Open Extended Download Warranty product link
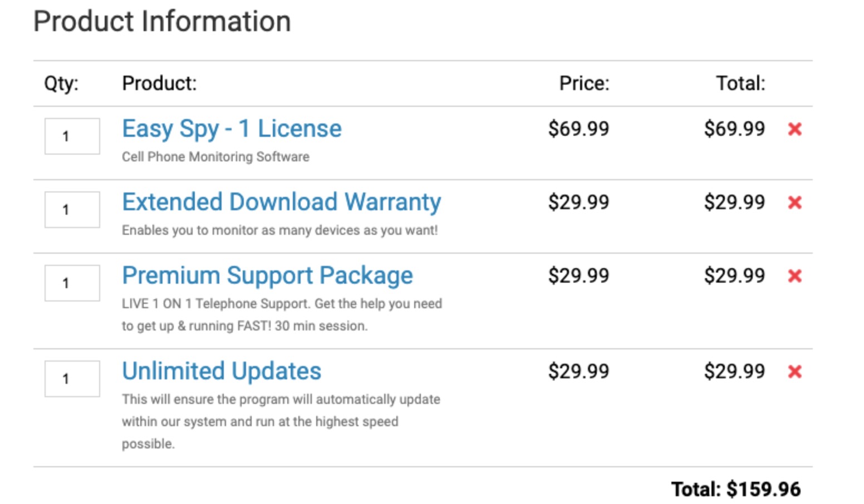Screen dimensions: 864x504 point(282,202)
